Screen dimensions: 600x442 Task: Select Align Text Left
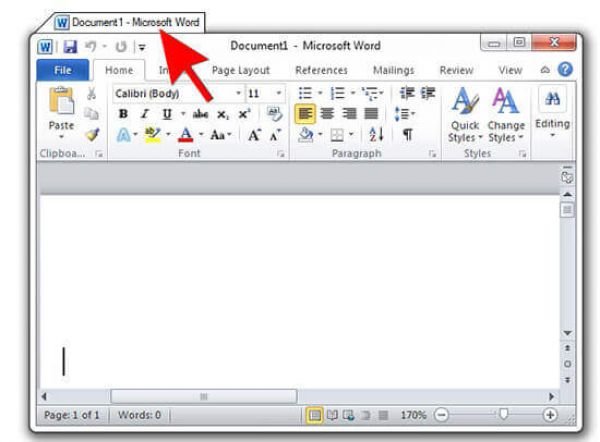(305, 114)
